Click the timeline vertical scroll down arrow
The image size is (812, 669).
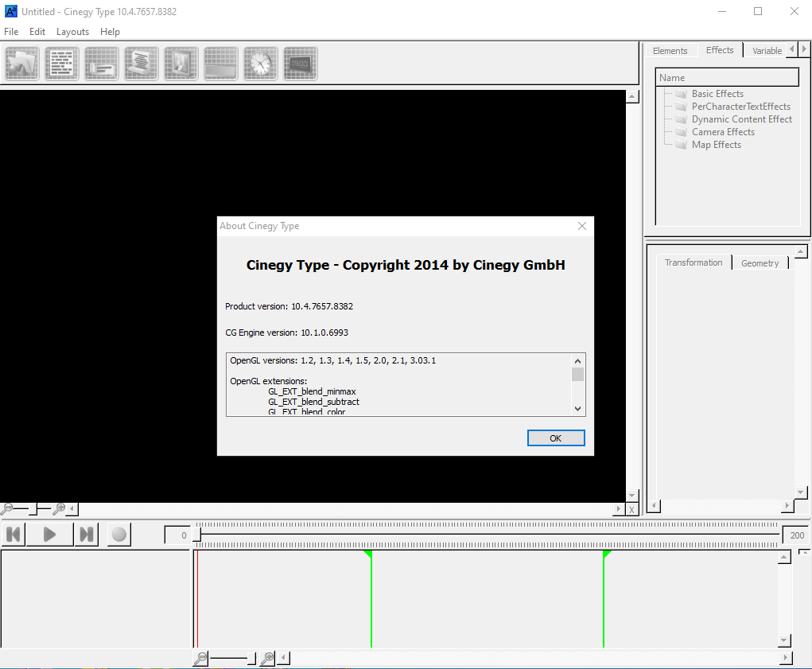(x=784, y=641)
